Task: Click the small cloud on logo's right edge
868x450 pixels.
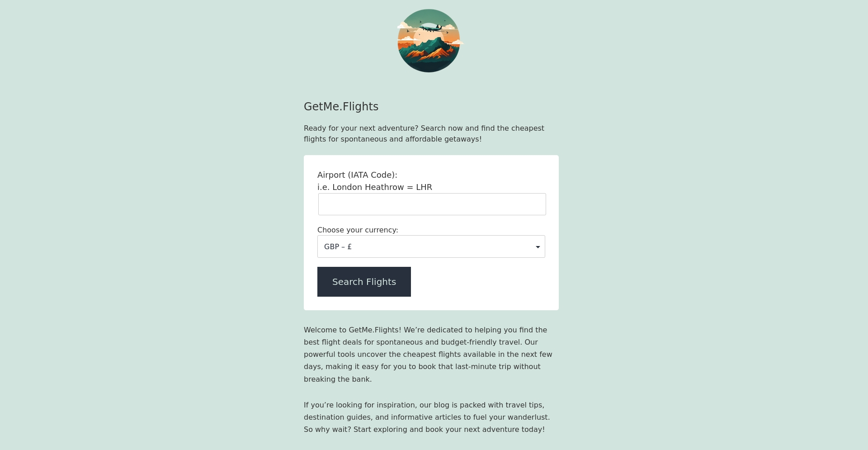Action: pyautogui.click(x=457, y=43)
